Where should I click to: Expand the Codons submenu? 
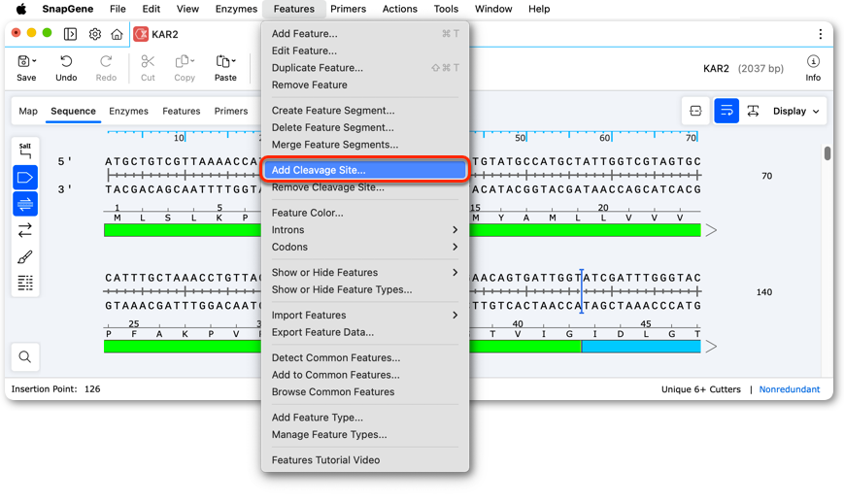365,248
